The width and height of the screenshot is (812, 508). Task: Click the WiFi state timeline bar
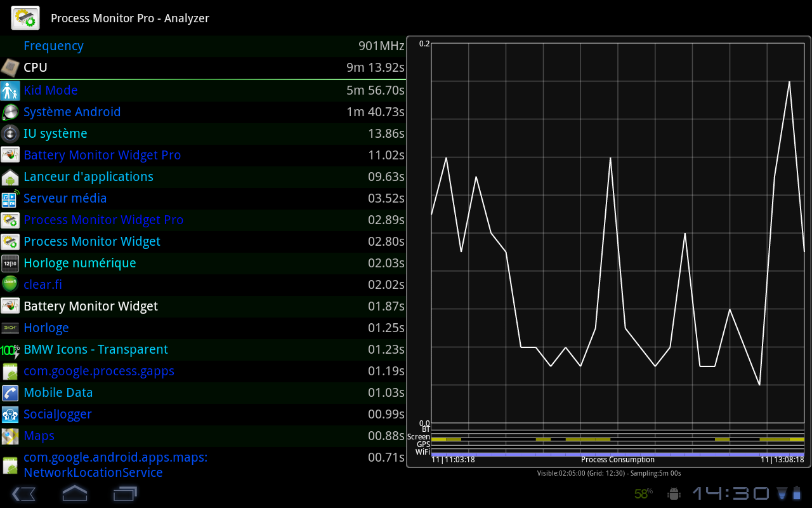[618, 454]
